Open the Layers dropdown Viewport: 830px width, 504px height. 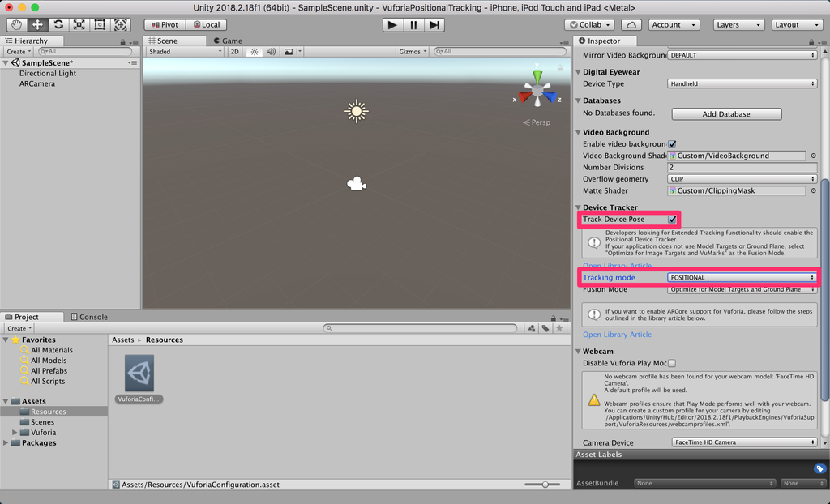(738, 25)
